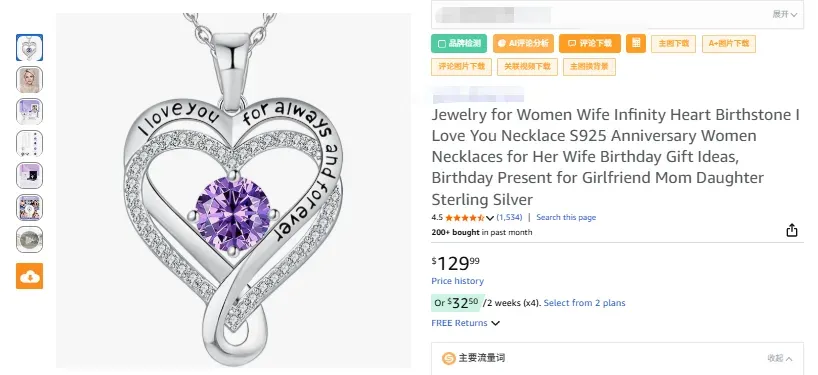818x375 pixels.
Task: Click the 4.5 star rating icons
Action: click(464, 217)
